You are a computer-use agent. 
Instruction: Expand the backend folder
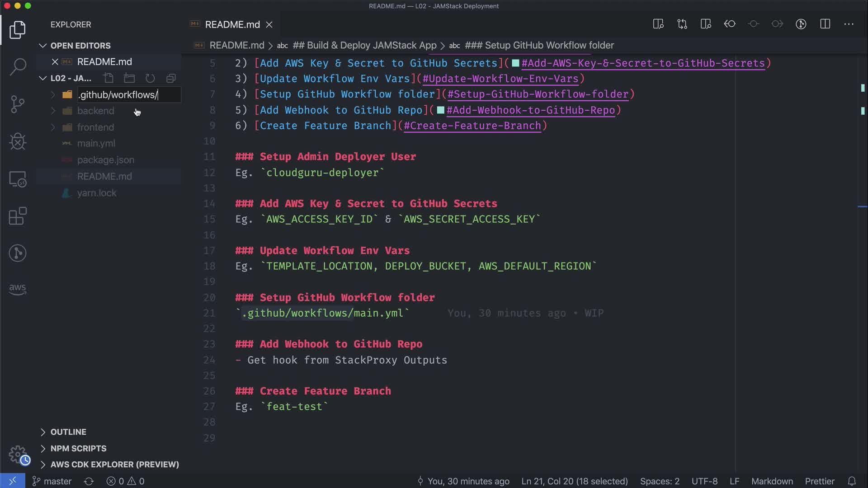click(95, 111)
